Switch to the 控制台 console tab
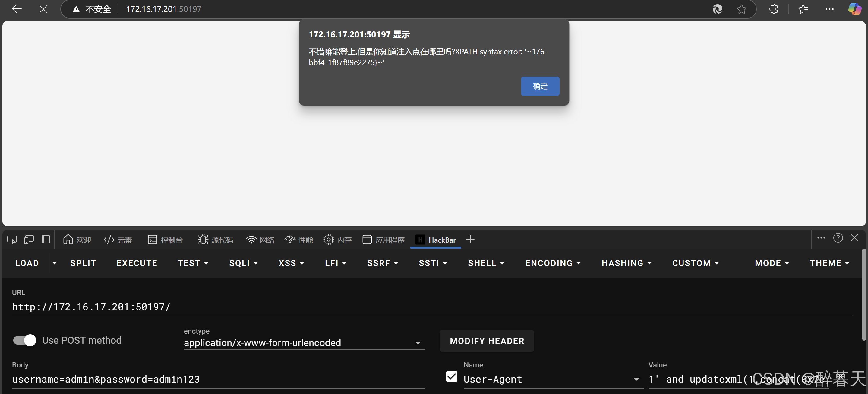The height and width of the screenshot is (394, 868). click(x=165, y=240)
